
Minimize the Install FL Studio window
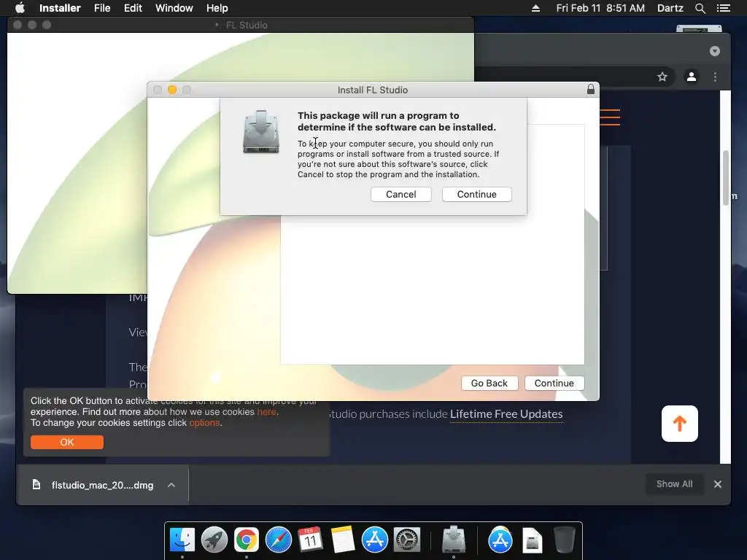tap(172, 90)
